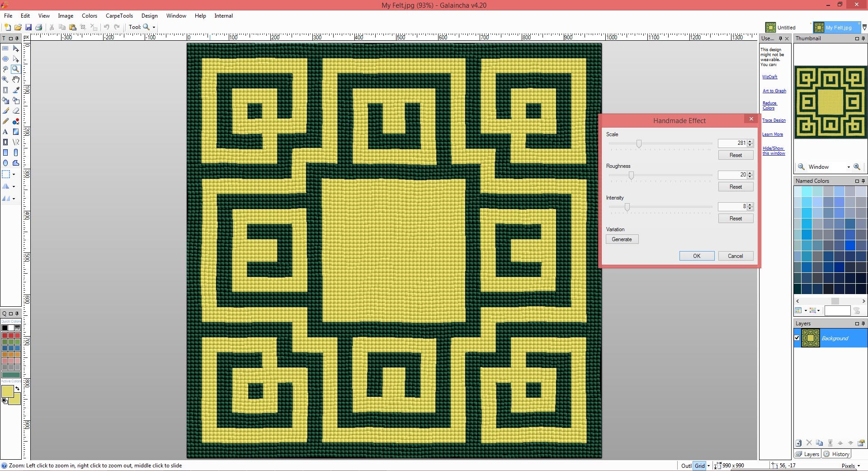Open the Tool selector dropdown arrow
Screen dimensions: 868x471
coord(154,27)
